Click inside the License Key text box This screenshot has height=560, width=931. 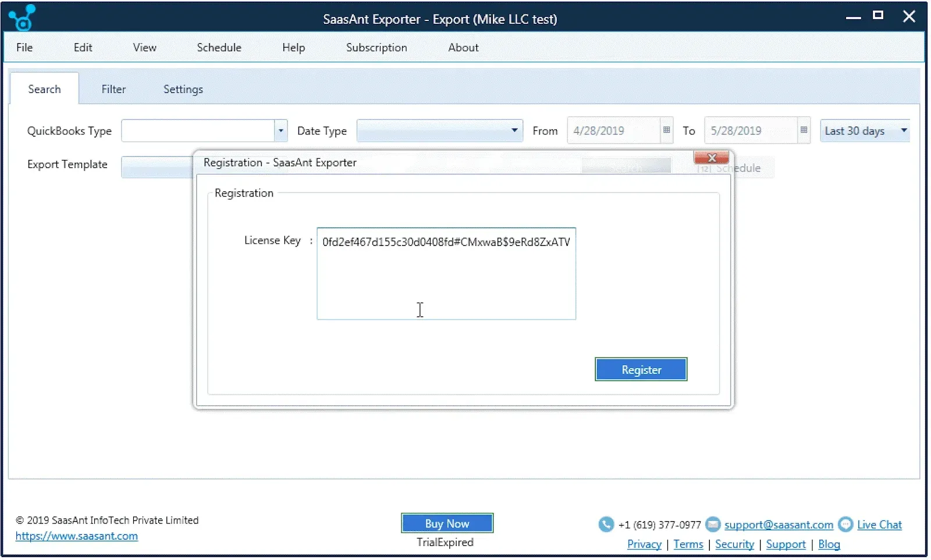pos(446,274)
